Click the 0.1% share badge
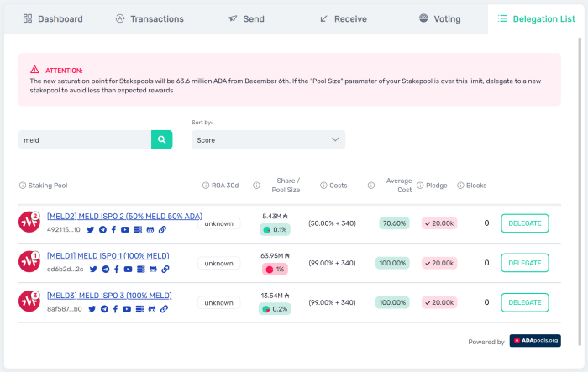The width and height of the screenshot is (588, 372). [275, 229]
